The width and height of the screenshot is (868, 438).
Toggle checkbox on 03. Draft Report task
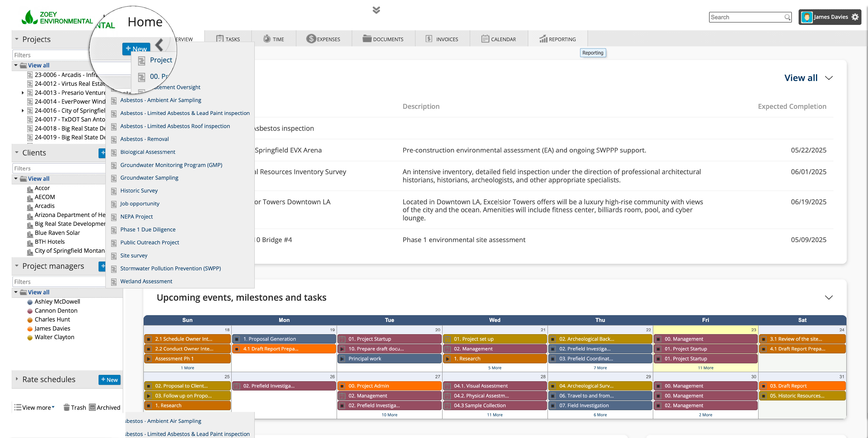(764, 386)
